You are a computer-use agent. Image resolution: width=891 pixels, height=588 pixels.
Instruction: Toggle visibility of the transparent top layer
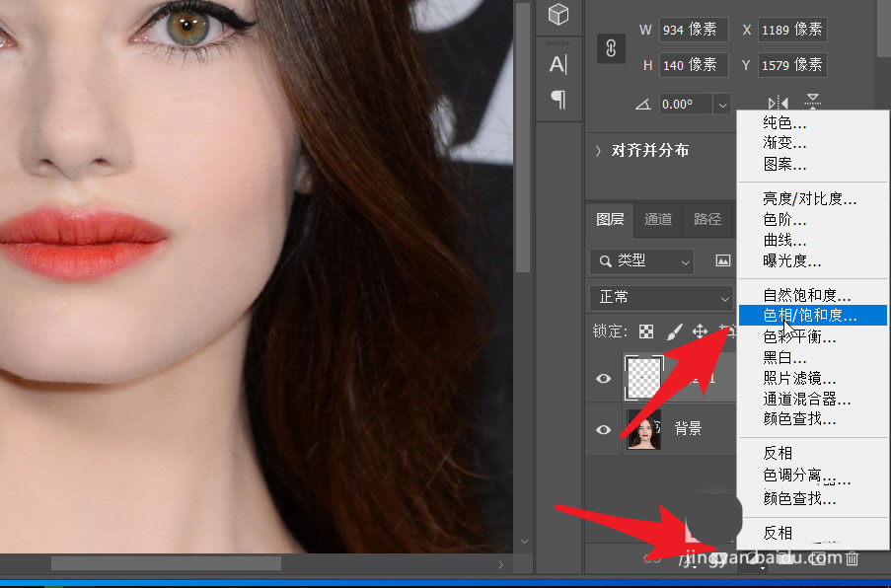(604, 378)
